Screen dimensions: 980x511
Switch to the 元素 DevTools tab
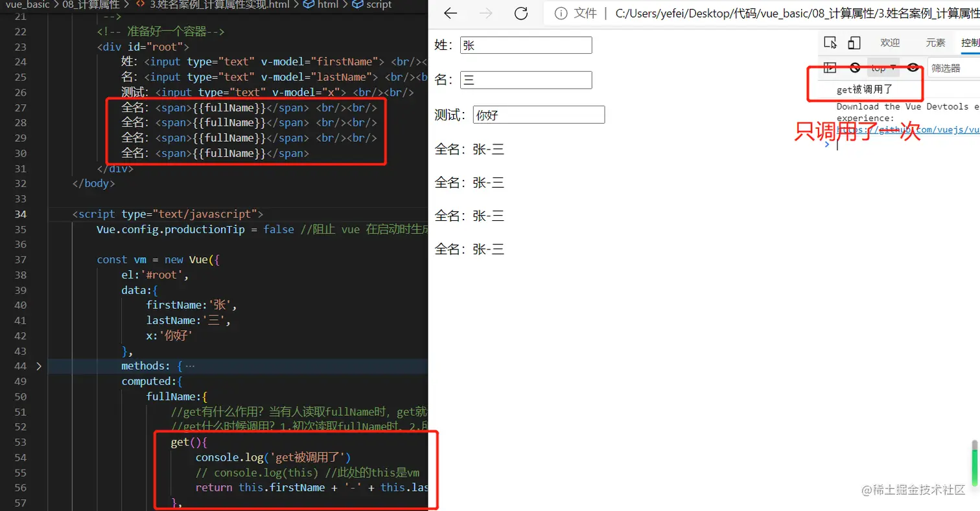935,43
